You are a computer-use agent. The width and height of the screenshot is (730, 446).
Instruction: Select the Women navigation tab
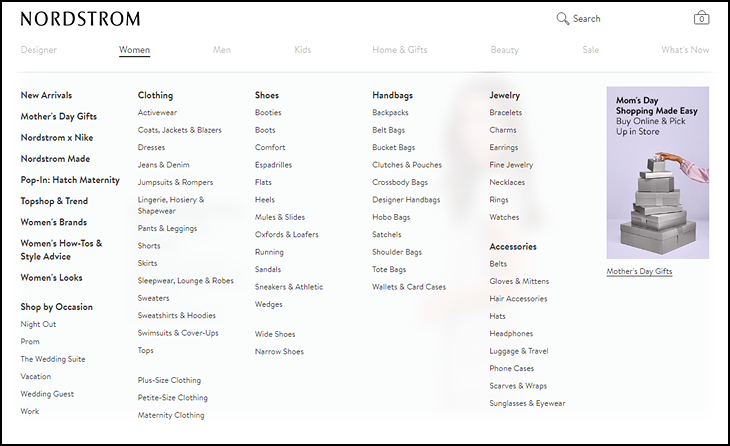134,50
